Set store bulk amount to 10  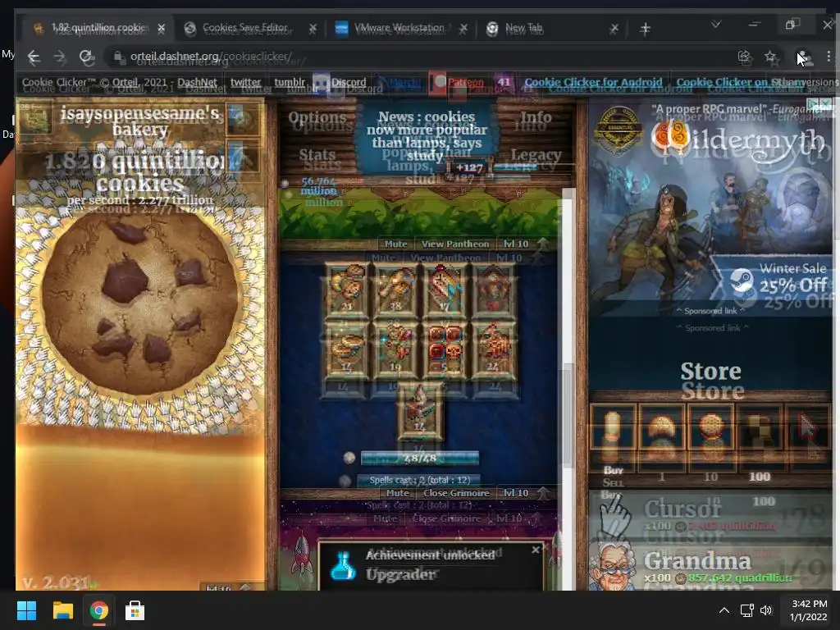711,477
